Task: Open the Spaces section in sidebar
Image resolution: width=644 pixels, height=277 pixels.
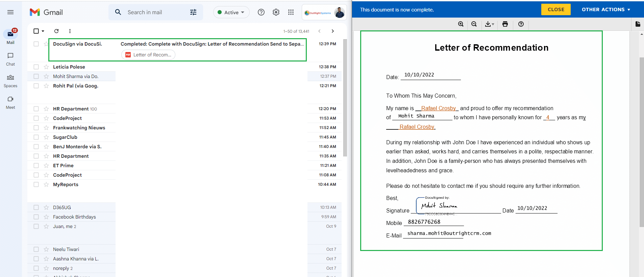Action: pyautogui.click(x=10, y=81)
